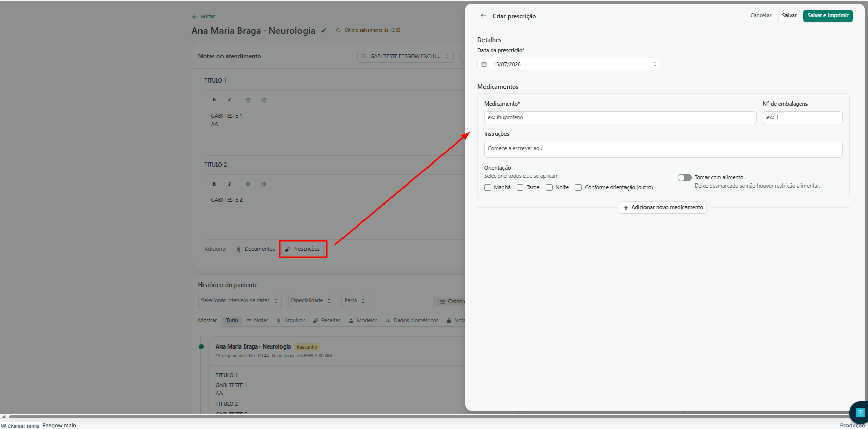The height and width of the screenshot is (429, 868).
Task: Open the Especialidade filter dropdown
Action: (311, 301)
